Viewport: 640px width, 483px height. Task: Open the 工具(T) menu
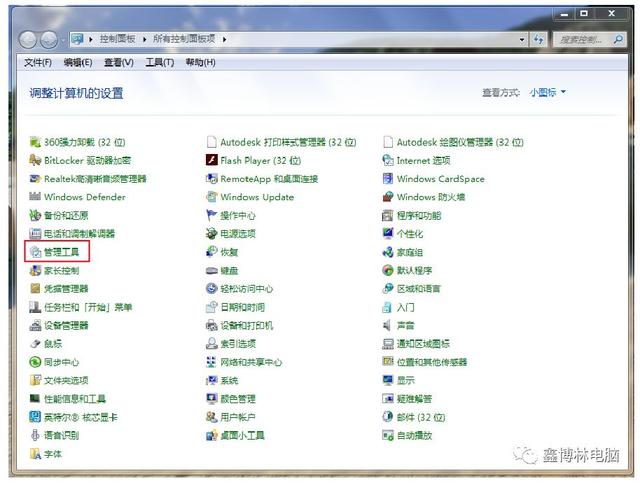(160, 62)
